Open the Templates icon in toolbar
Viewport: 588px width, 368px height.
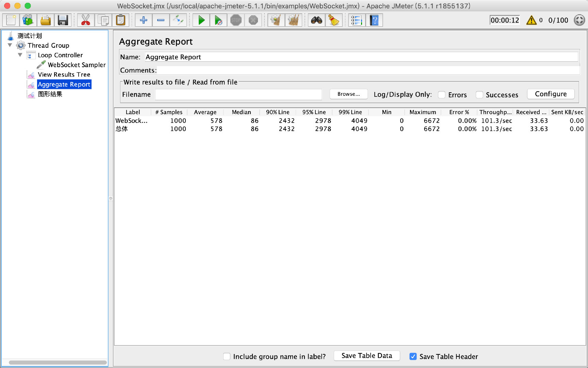[28, 20]
